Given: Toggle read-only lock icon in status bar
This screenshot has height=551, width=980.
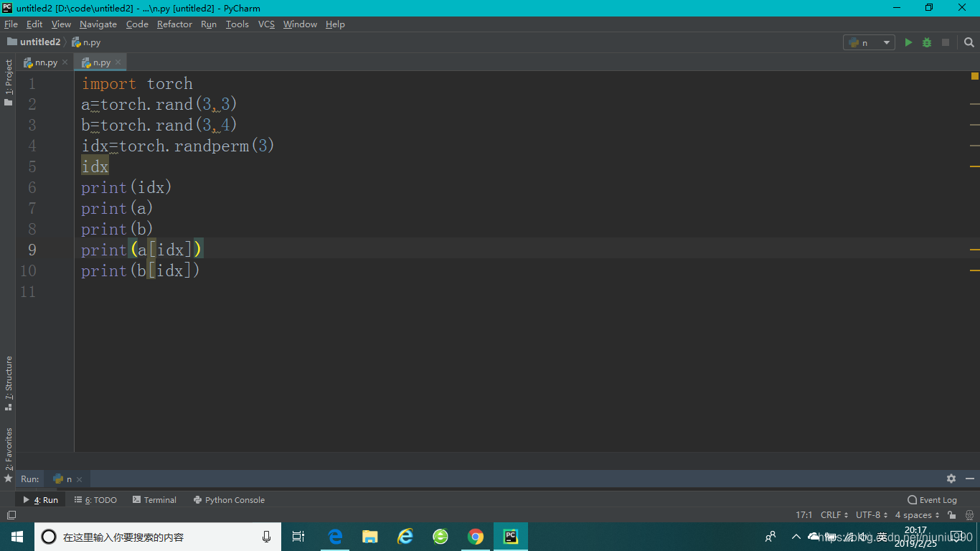Looking at the screenshot, I should 952,515.
